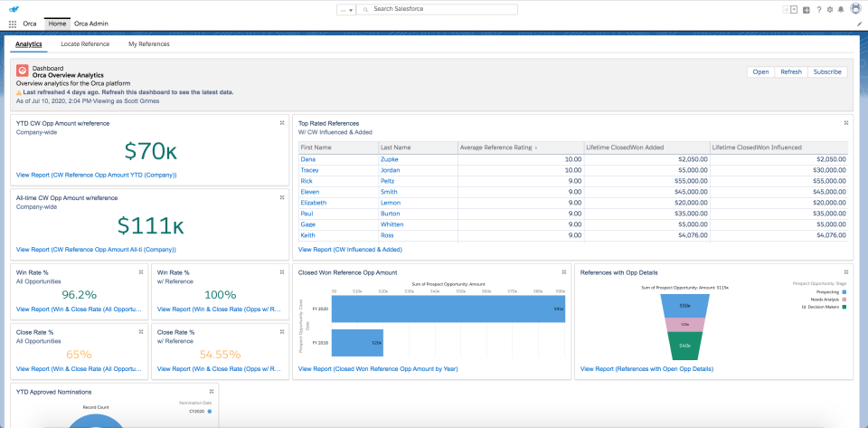Open View Report Closed Won Reference Opp Amount by Year
Screen dimensions: 868x428
[x=378, y=369]
